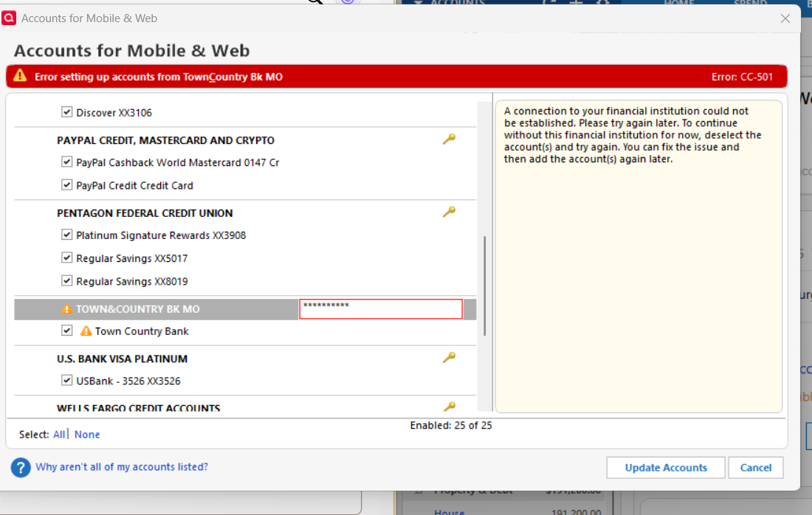Click the PayPal Credit key icon
Image resolution: width=812 pixels, height=515 pixels.
coord(449,139)
